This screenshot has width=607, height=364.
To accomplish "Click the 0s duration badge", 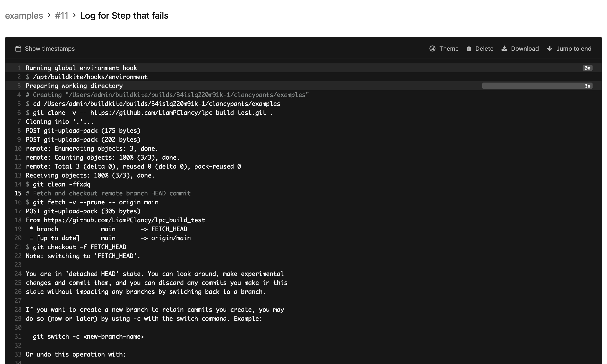I will (x=587, y=68).
